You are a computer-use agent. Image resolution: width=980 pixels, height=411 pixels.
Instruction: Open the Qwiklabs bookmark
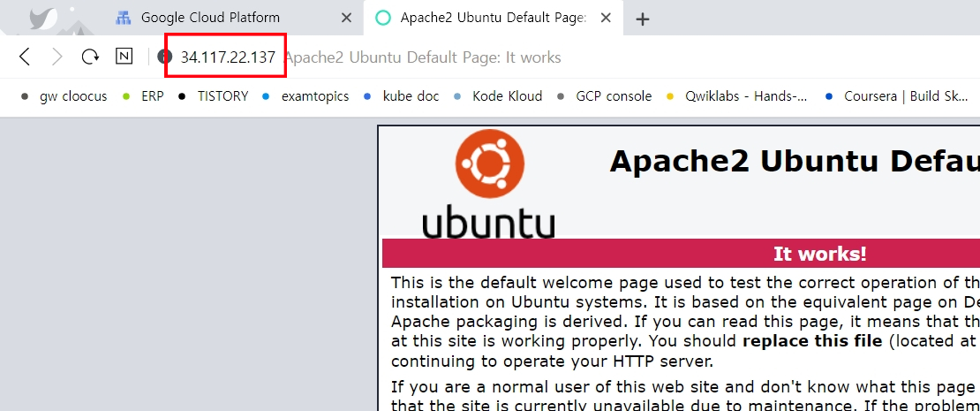(737, 96)
